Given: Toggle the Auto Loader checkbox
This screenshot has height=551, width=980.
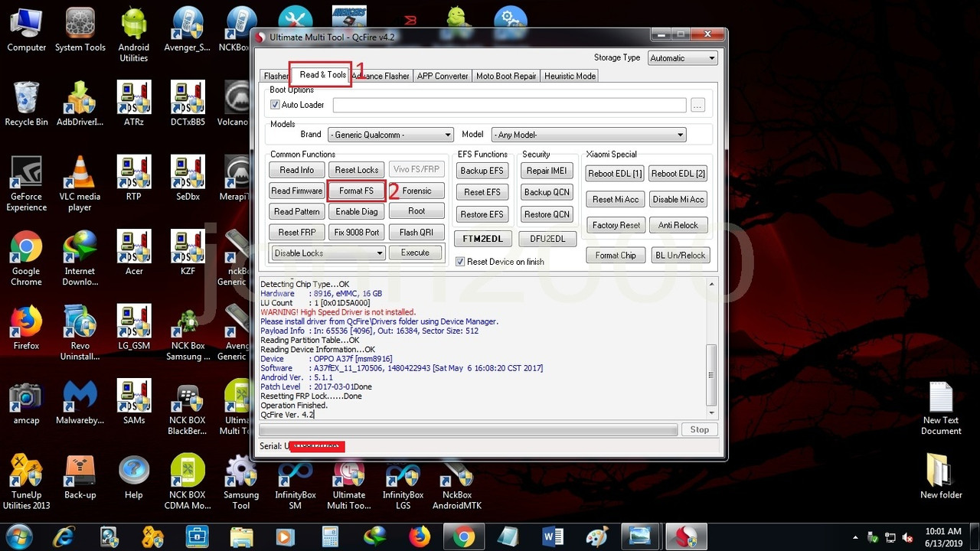Looking at the screenshot, I should (x=276, y=105).
